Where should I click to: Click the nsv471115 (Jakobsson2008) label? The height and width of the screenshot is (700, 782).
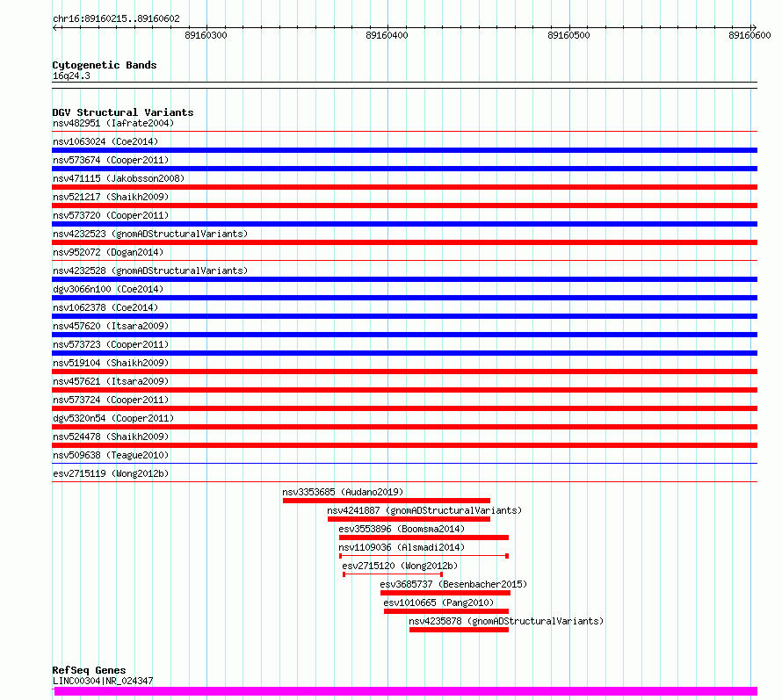(119, 178)
